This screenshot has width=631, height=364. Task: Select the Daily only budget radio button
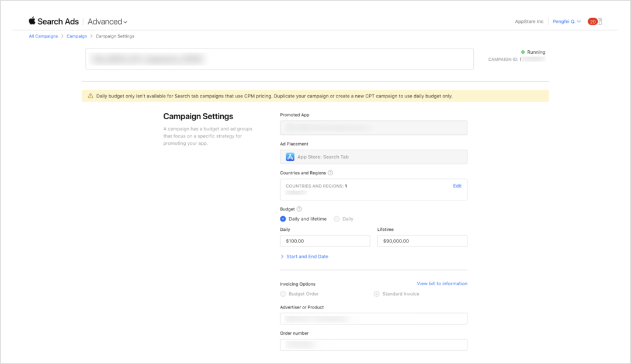pos(337,219)
